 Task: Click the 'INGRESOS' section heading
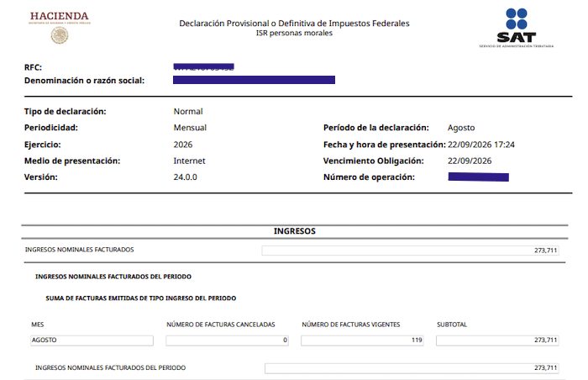coord(294,231)
